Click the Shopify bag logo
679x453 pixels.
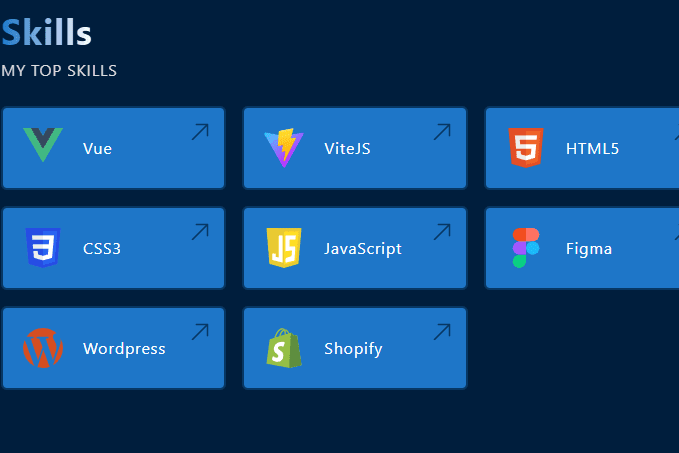pyautogui.click(x=284, y=348)
